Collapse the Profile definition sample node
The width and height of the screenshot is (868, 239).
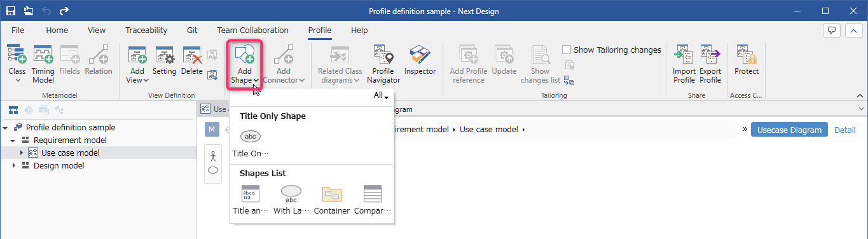tap(6, 128)
